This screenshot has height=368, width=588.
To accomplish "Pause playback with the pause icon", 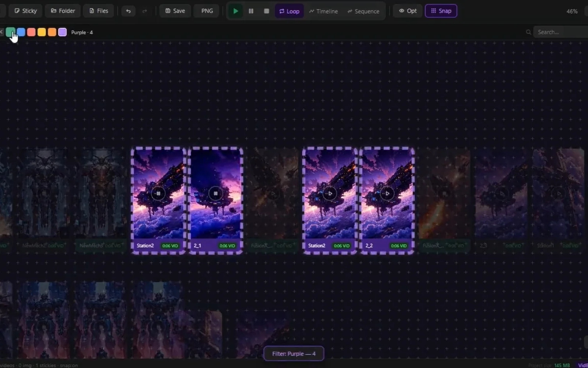I will click(x=251, y=11).
